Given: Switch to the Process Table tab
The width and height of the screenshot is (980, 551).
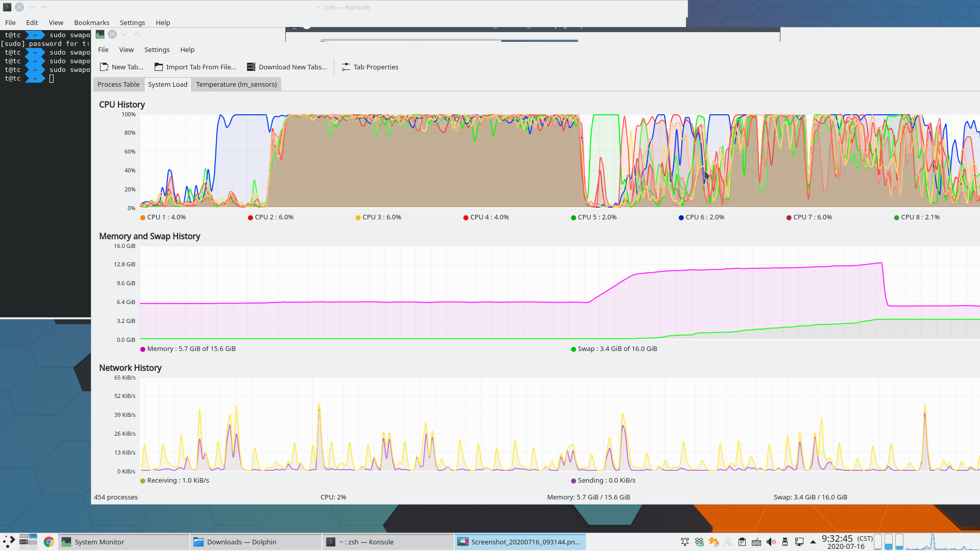Looking at the screenshot, I should click(x=118, y=84).
